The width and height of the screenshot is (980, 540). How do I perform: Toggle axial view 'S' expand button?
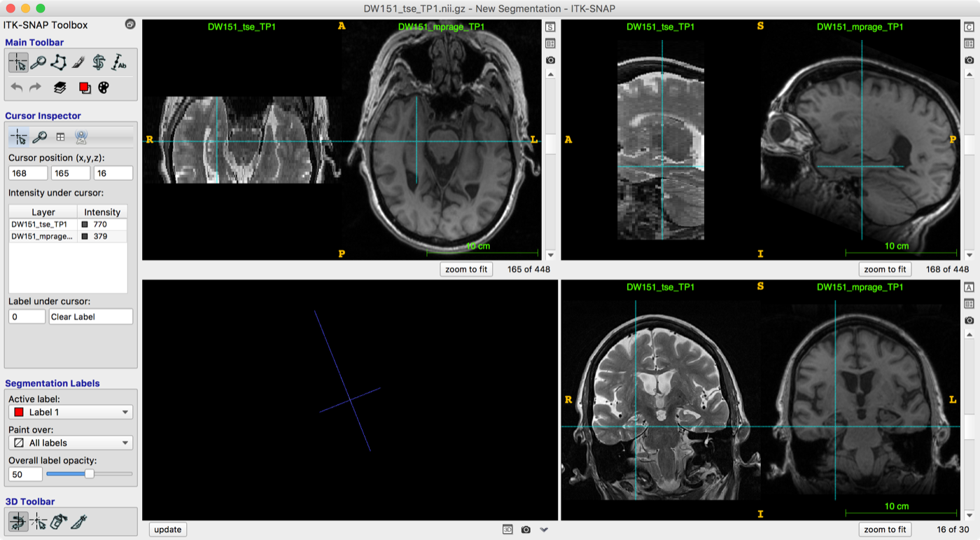point(550,27)
